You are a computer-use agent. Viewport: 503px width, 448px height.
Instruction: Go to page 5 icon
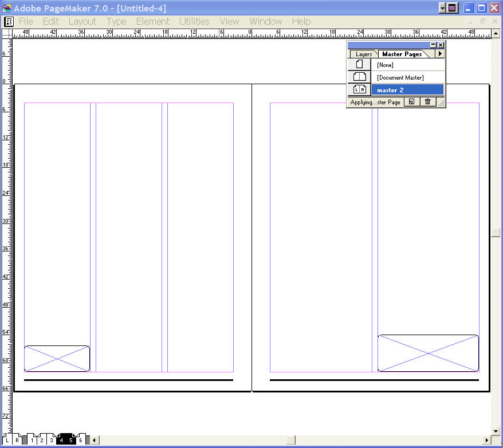71,439
